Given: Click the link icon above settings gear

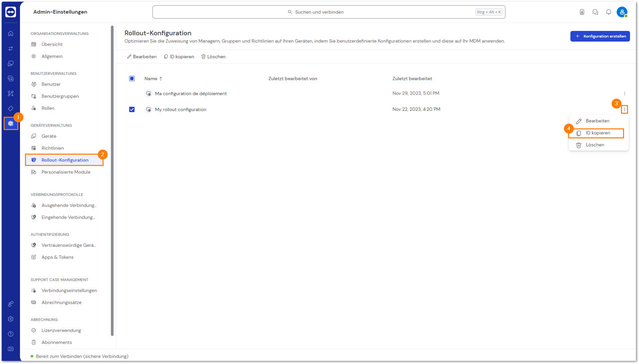Looking at the screenshot, I should click(x=10, y=304).
